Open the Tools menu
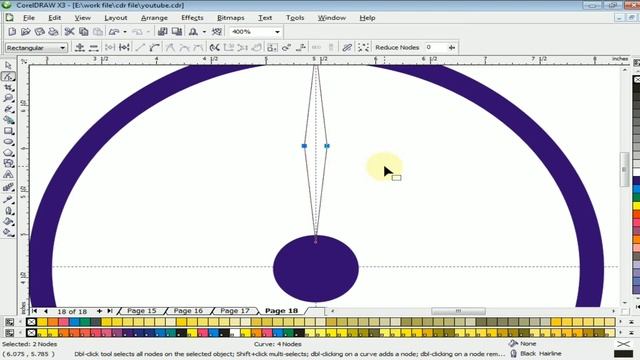 pyautogui.click(x=295, y=18)
